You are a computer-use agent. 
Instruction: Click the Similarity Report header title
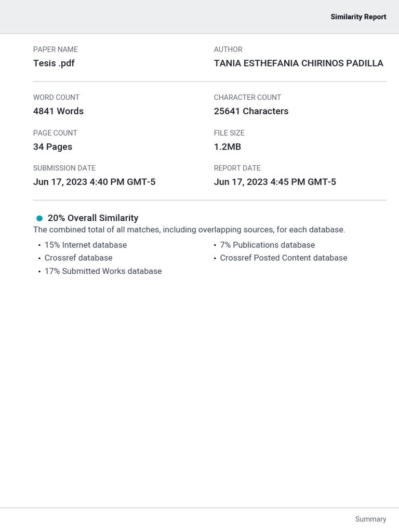coord(358,17)
